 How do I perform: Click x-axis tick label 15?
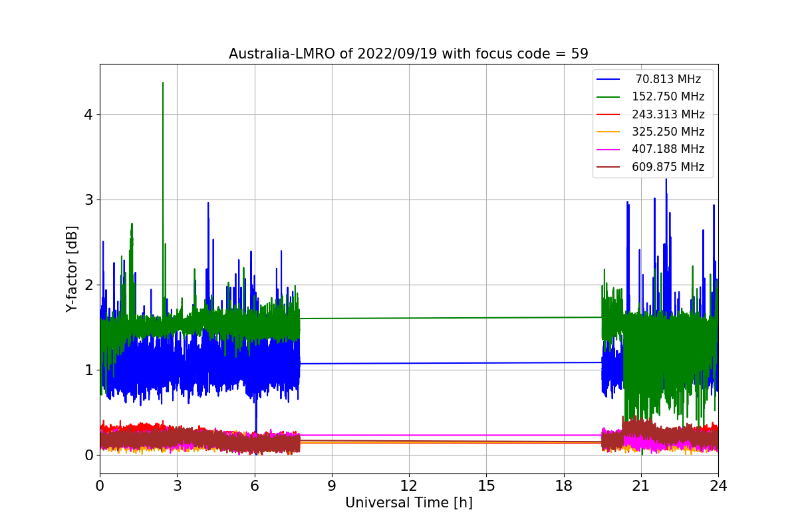[x=486, y=485]
